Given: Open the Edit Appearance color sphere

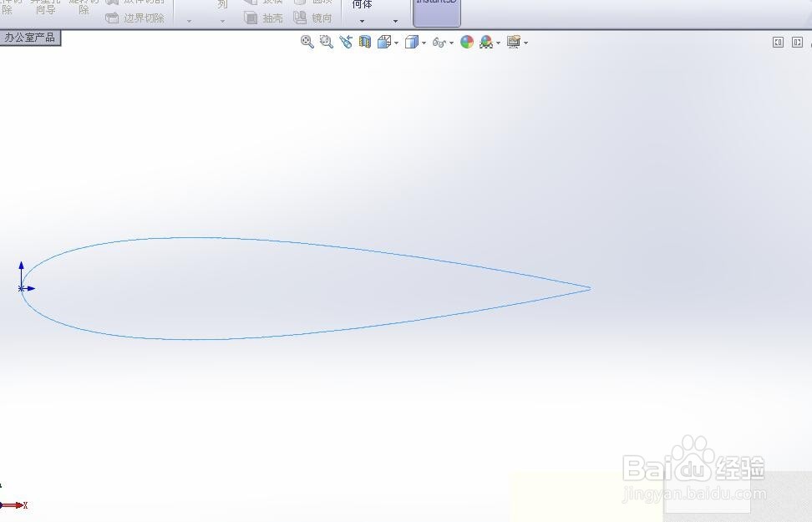Looking at the screenshot, I should click(466, 42).
